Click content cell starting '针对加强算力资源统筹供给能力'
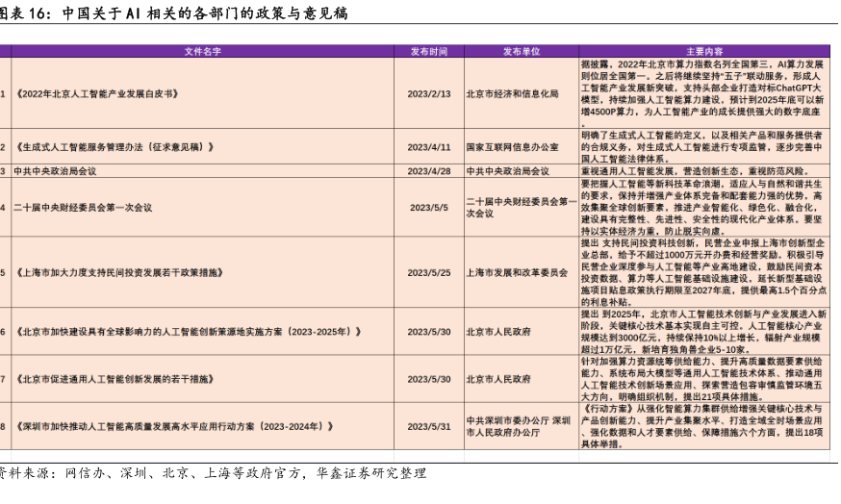This screenshot has width=841, height=504. point(702,379)
